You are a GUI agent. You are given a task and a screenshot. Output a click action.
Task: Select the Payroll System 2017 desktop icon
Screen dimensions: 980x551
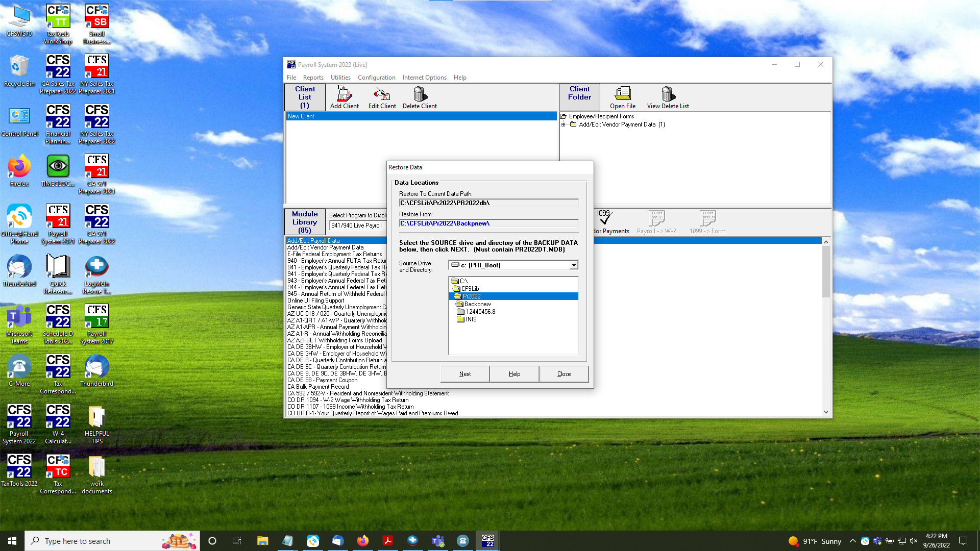pos(97,324)
